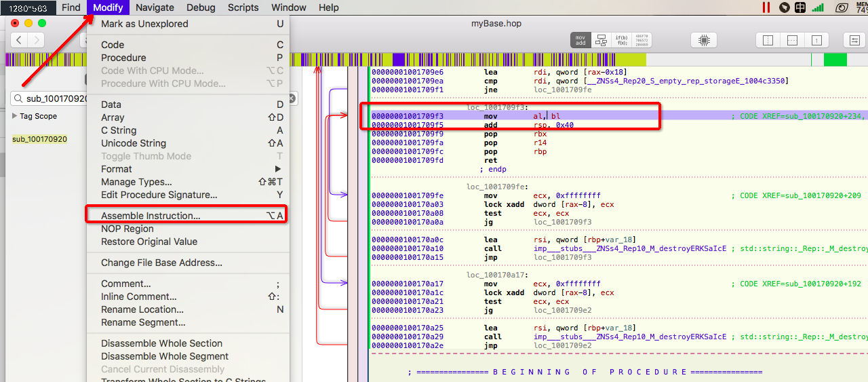Viewport: 868px width, 382px height.
Task: Choose Inline Comment... menu item
Action: point(188,297)
